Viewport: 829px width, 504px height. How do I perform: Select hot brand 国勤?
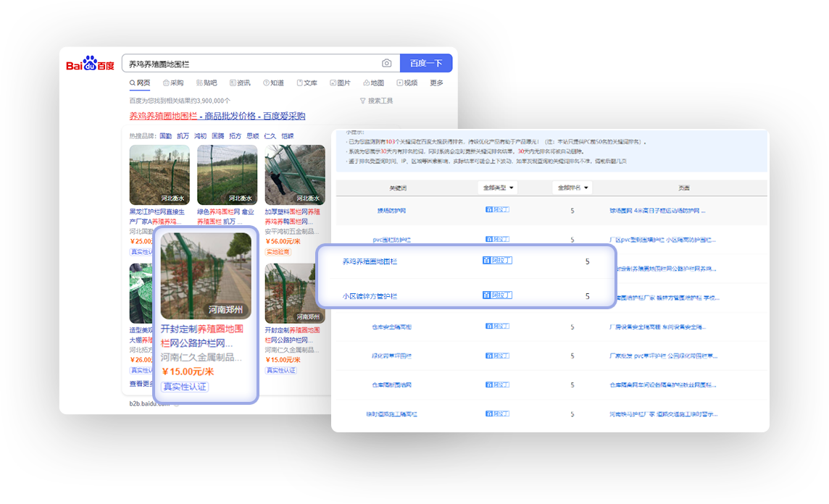(165, 135)
